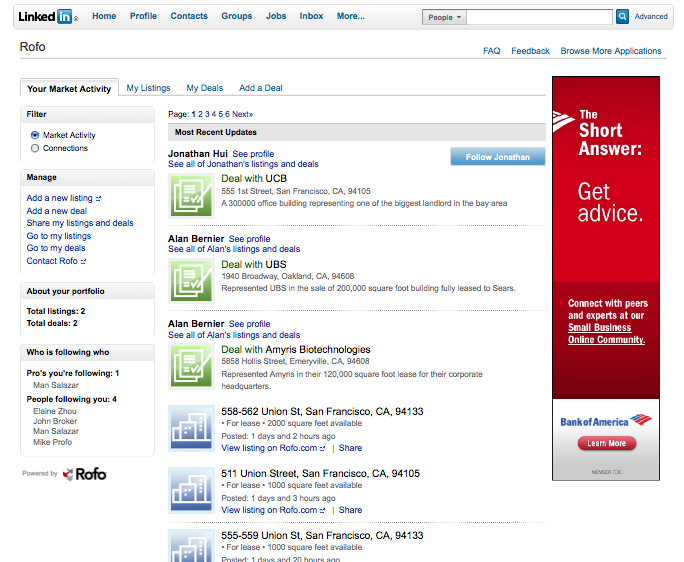This screenshot has width=684, height=562.
Task: Click Learn More in the ad
Action: (606, 443)
